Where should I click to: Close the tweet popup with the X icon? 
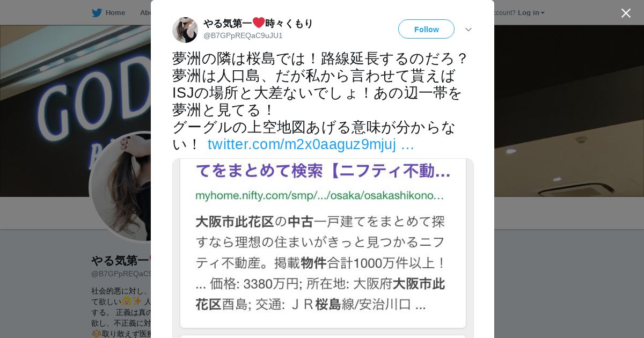(x=626, y=13)
